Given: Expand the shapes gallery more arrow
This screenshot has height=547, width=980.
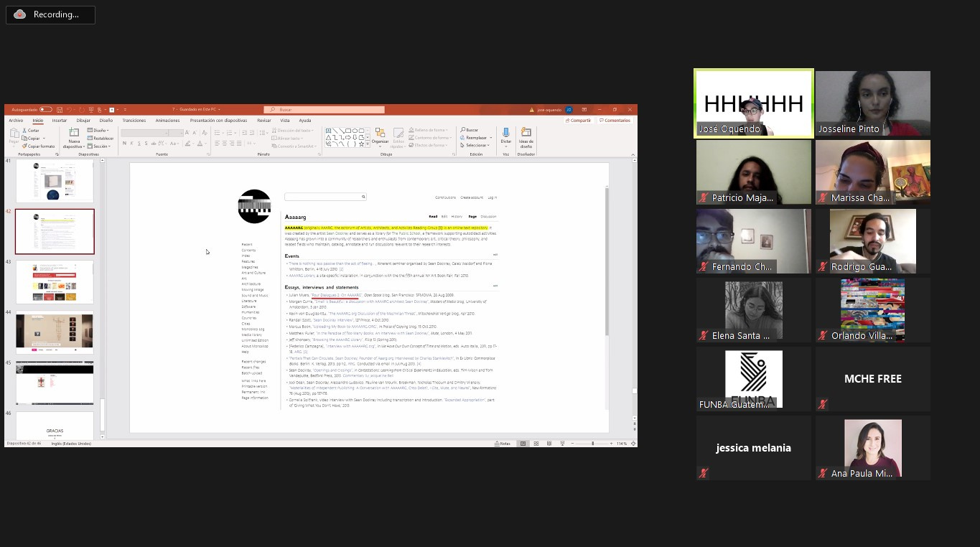Looking at the screenshot, I should pyautogui.click(x=368, y=145).
